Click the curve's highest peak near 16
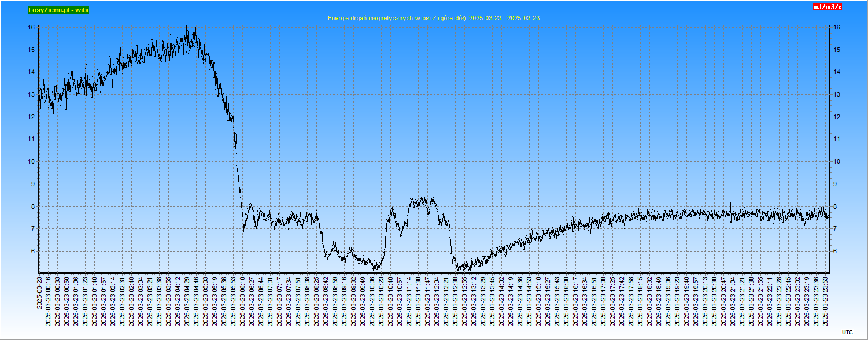The image size is (868, 340). tap(186, 27)
